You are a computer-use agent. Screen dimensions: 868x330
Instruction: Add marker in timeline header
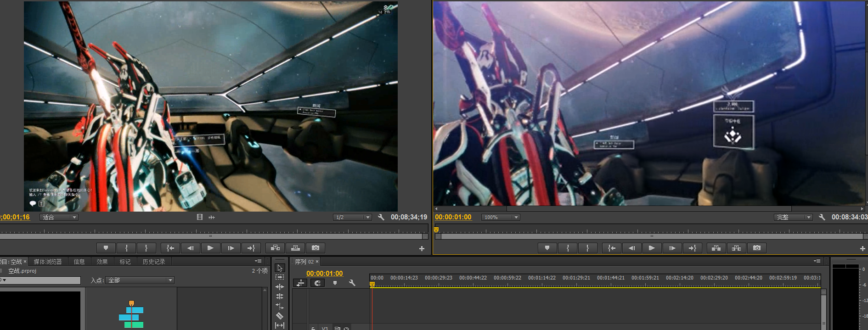point(335,283)
